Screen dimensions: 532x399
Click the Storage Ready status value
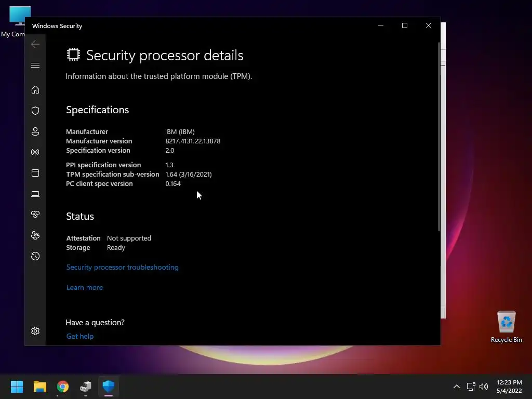pos(116,248)
